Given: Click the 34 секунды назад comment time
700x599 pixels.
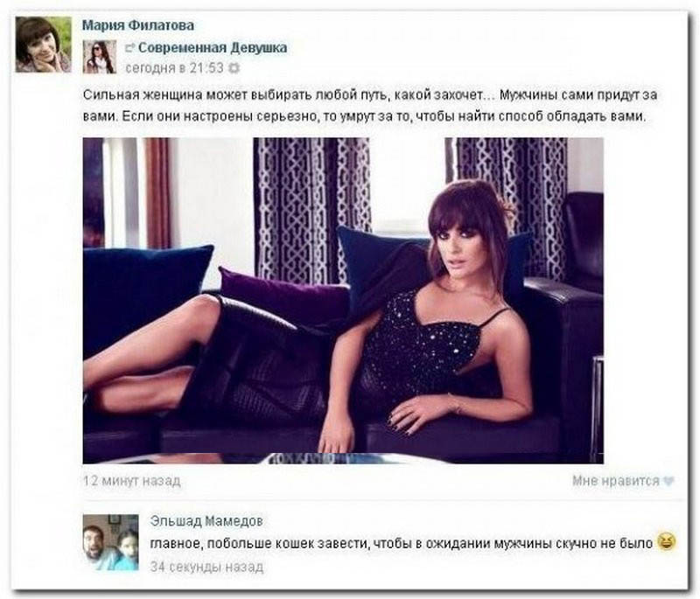Looking at the screenshot, I should click(206, 567).
